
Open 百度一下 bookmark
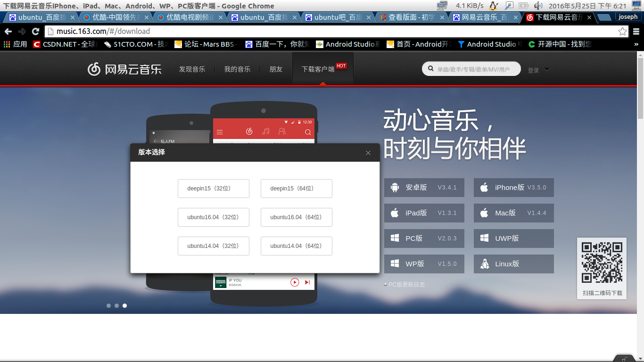click(x=278, y=44)
